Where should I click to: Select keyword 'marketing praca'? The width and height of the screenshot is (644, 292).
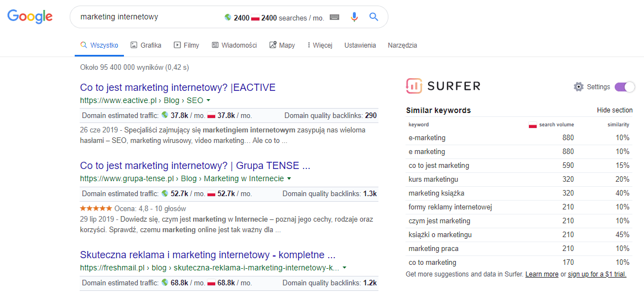click(433, 249)
